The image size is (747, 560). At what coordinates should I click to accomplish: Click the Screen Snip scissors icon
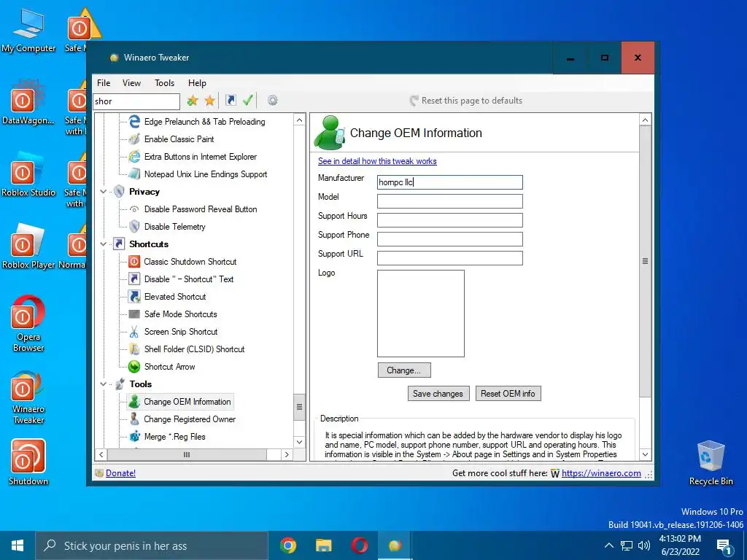click(135, 332)
